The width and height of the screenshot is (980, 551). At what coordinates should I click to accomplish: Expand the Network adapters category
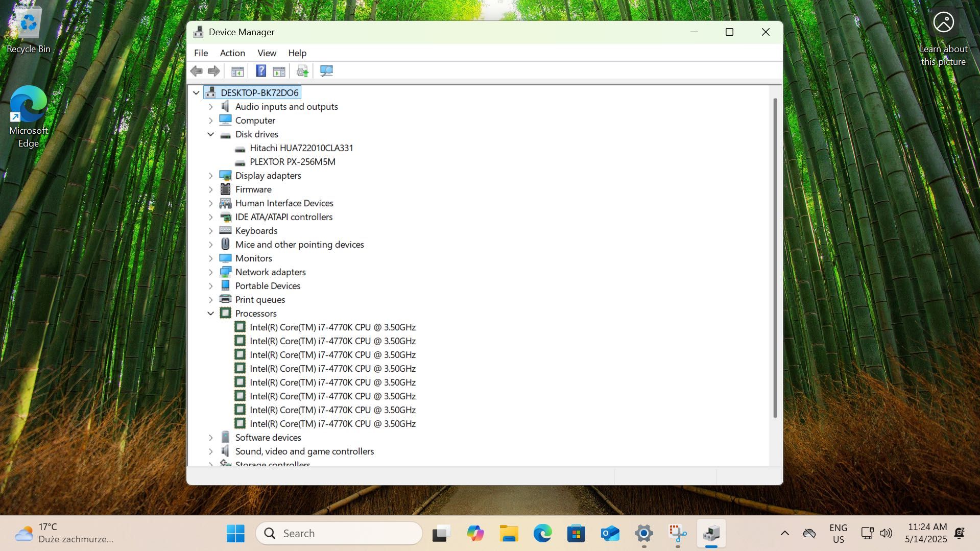click(210, 272)
